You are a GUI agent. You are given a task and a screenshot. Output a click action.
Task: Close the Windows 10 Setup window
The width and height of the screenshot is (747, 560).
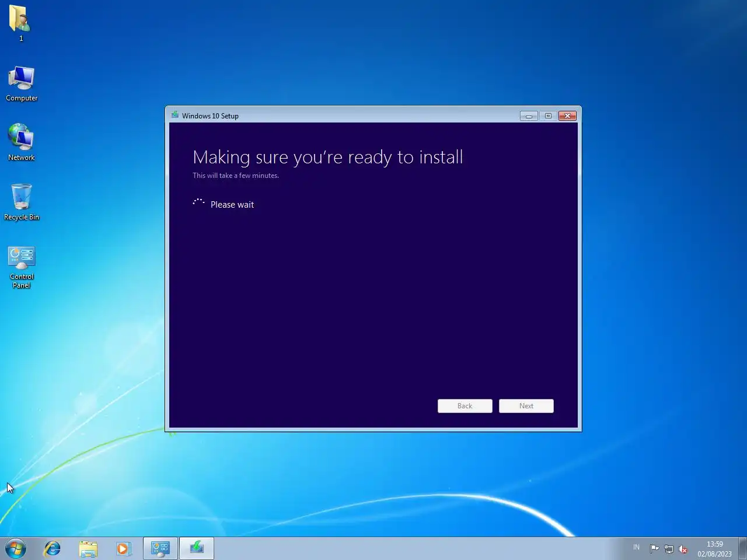(568, 116)
